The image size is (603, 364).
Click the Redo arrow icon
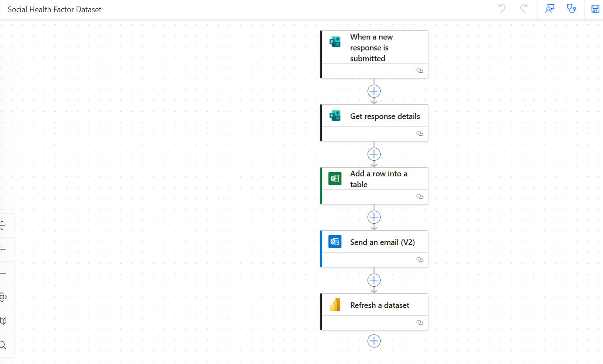[x=524, y=9]
